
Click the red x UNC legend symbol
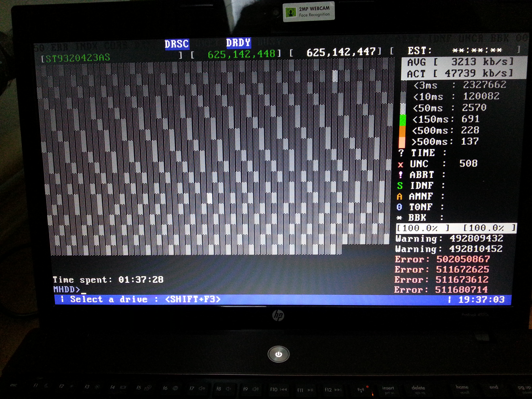[400, 165]
